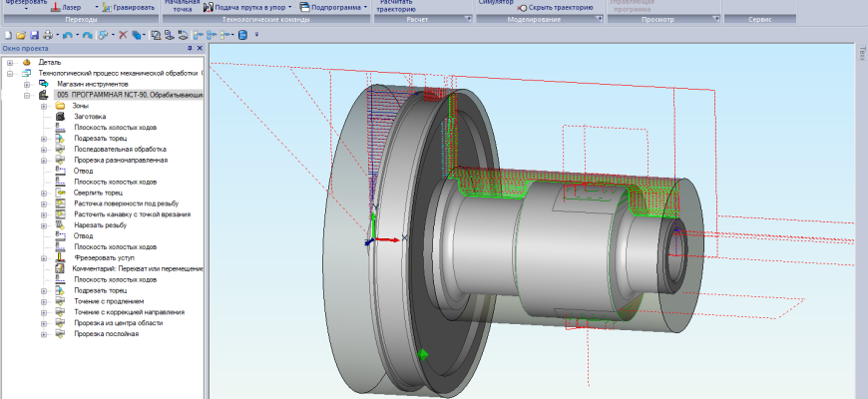Undo the last action using the toolbar arrow
The height and width of the screenshot is (399, 868).
coord(67,34)
